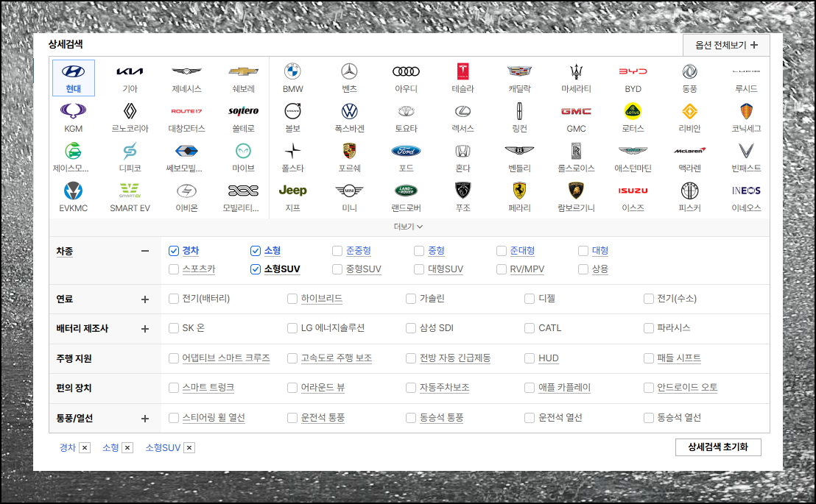
Task: Click the BMW brand logo
Action: (292, 72)
